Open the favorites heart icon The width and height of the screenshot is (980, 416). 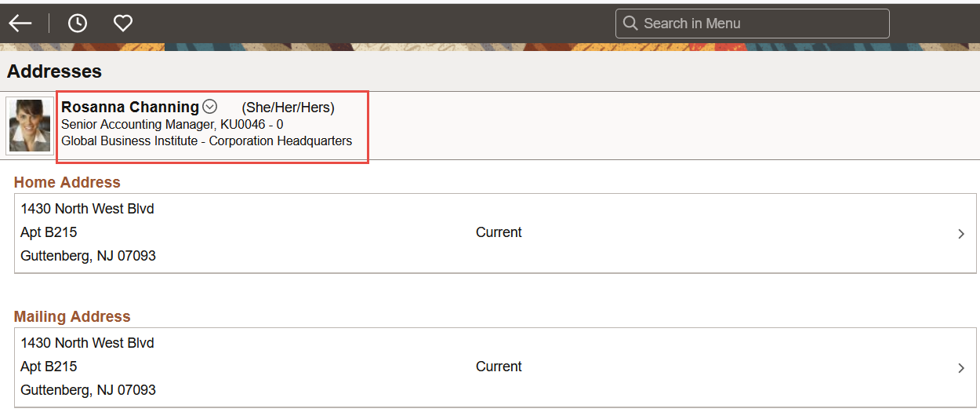123,24
